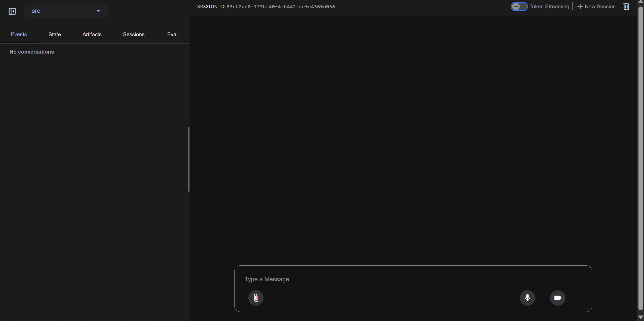
Task: Delete the session using the trash icon
Action: click(x=626, y=6)
